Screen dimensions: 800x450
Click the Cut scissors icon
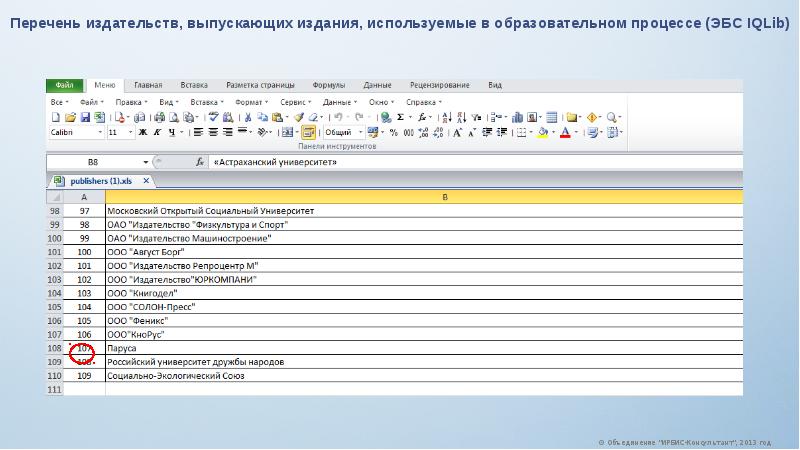pos(248,117)
